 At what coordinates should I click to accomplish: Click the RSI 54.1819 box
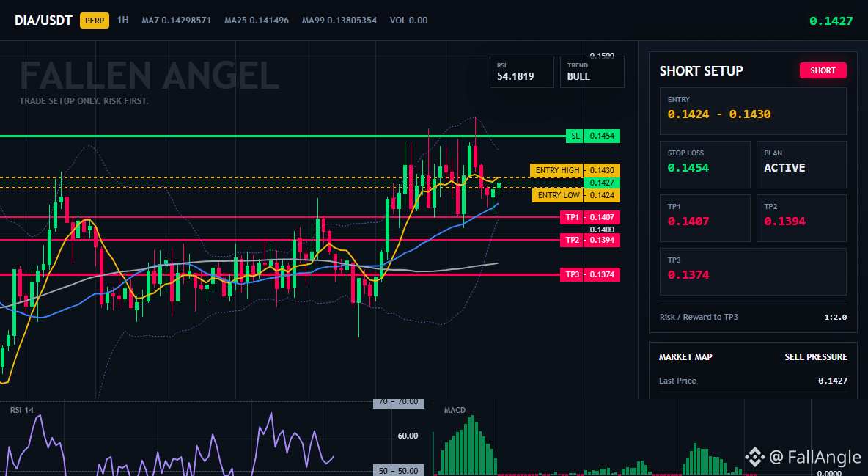pyautogui.click(x=521, y=72)
